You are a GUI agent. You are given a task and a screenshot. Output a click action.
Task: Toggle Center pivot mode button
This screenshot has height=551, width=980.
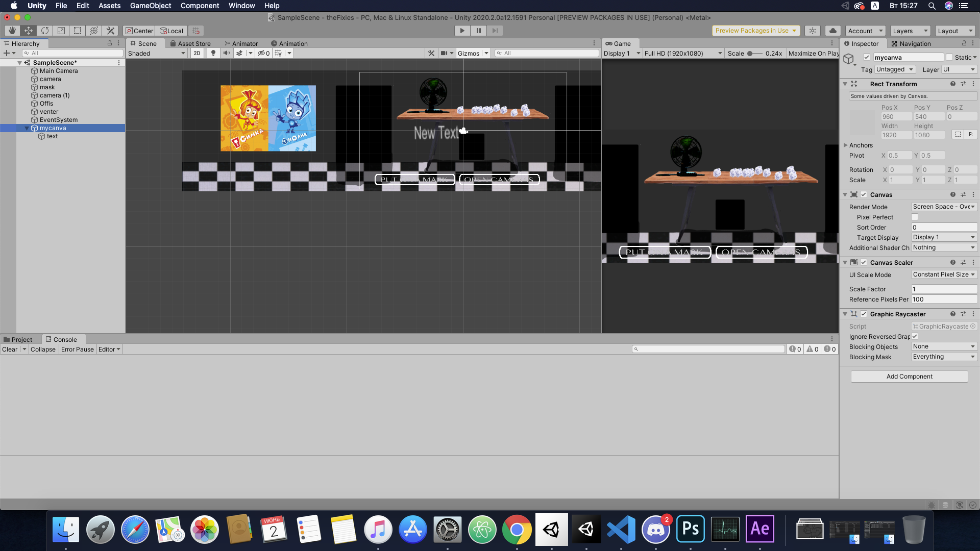click(139, 31)
